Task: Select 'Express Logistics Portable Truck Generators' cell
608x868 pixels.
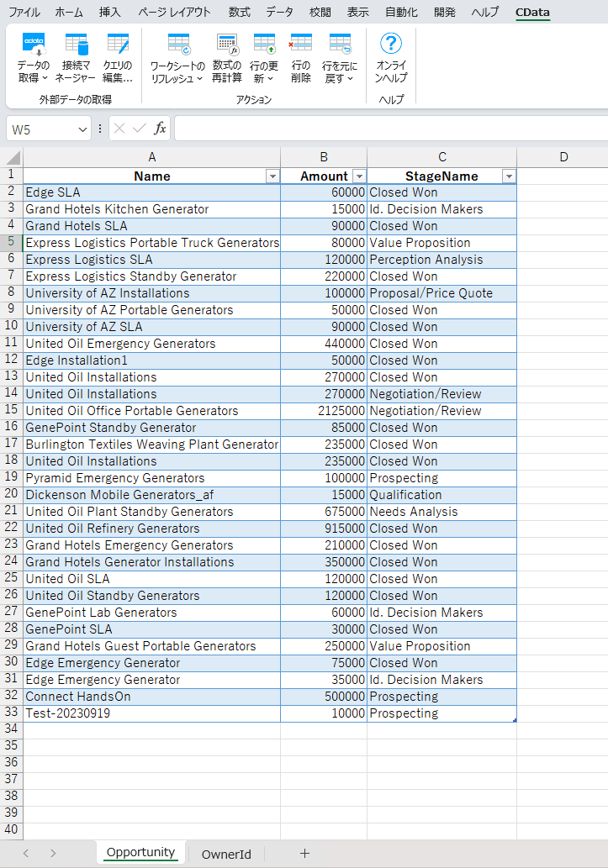Action: coord(152,243)
